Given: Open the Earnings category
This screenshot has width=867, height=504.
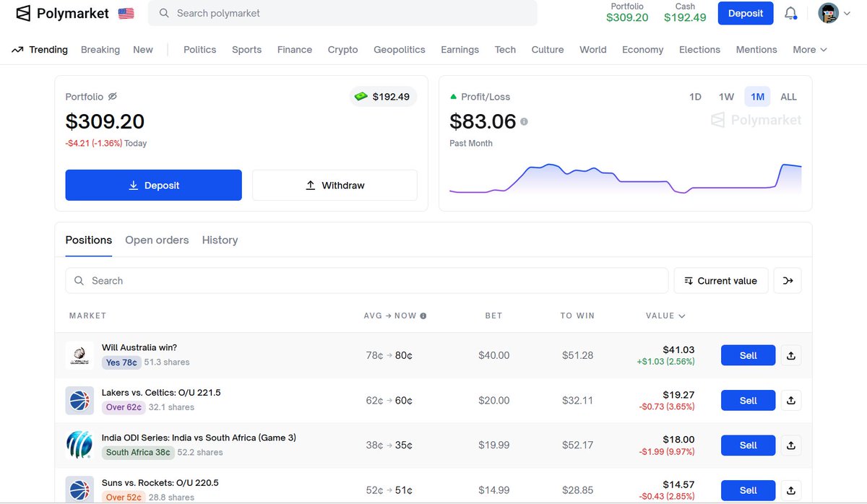Looking at the screenshot, I should tap(460, 50).
